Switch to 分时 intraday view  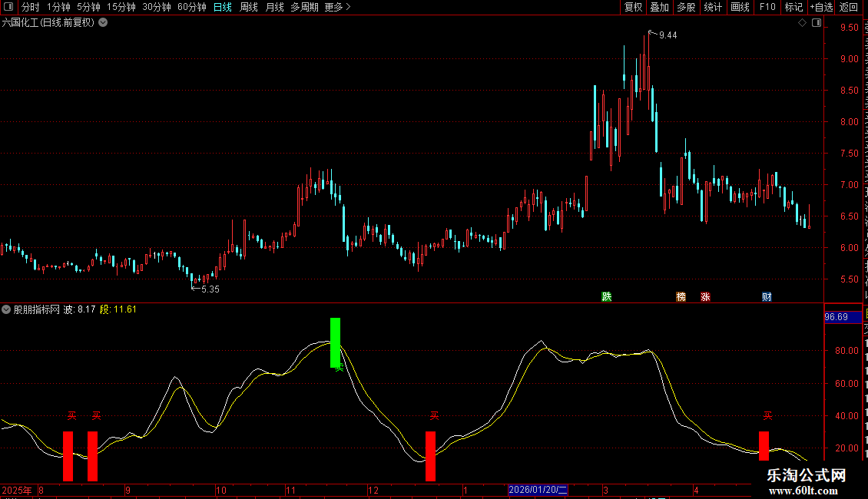pos(31,7)
